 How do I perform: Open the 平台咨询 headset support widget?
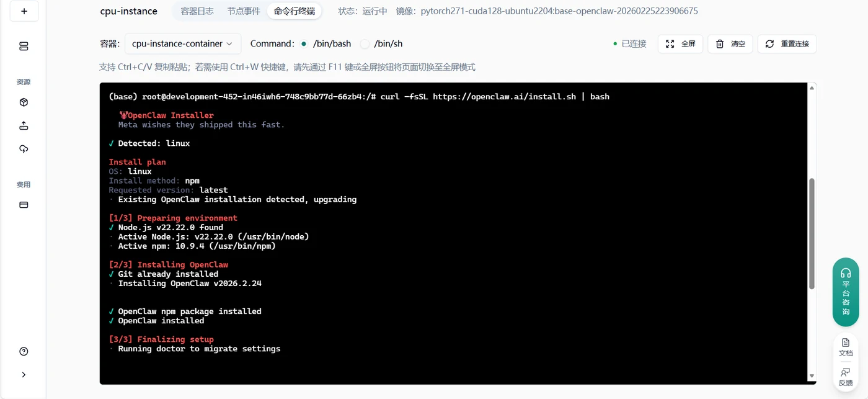[846, 292]
